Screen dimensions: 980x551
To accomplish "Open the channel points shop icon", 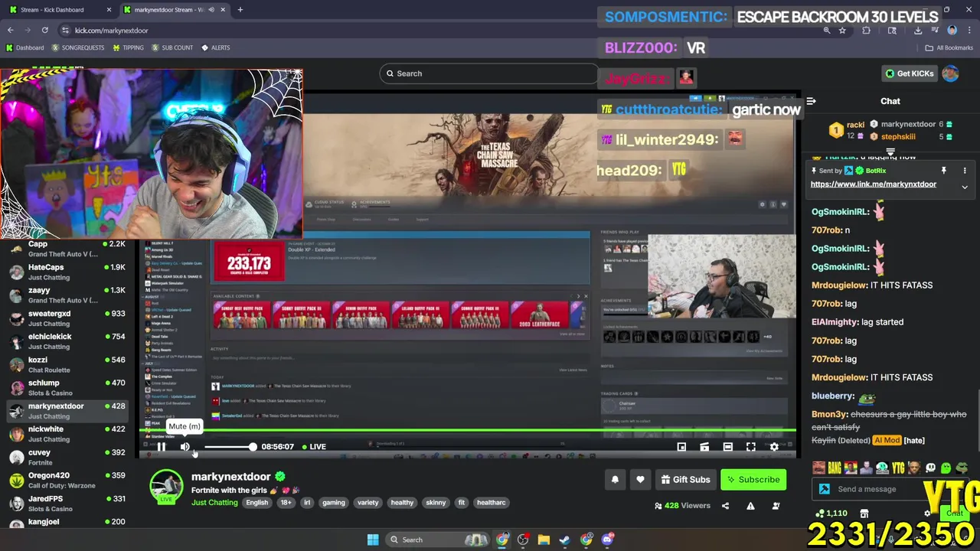I will pyautogui.click(x=864, y=514).
